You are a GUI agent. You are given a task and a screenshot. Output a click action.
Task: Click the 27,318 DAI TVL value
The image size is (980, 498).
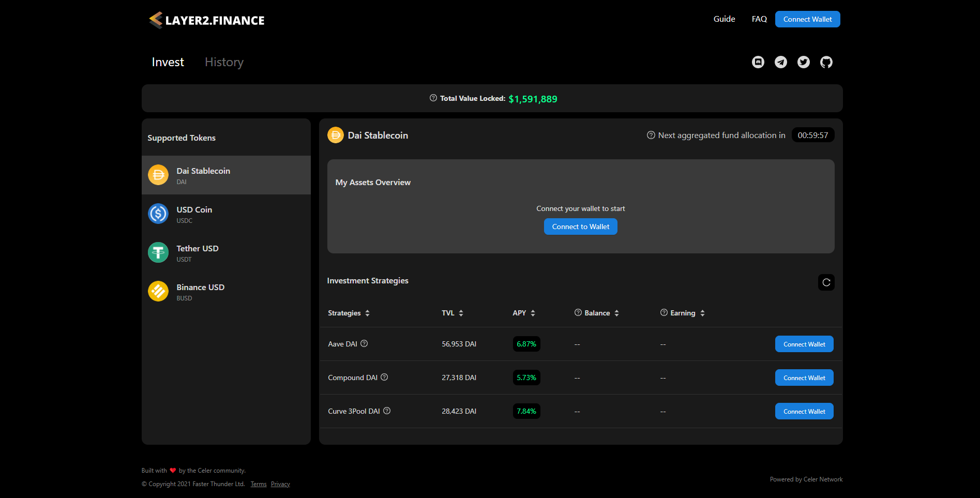[x=459, y=378]
